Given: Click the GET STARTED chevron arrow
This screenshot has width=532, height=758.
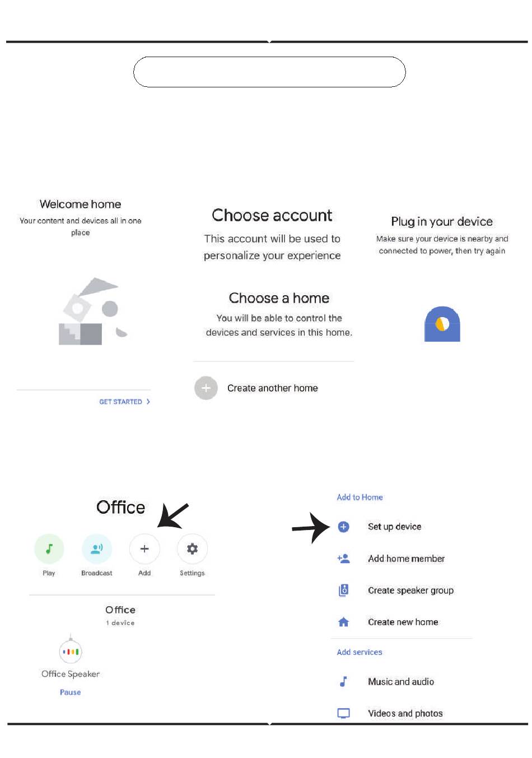Looking at the screenshot, I should [x=148, y=402].
